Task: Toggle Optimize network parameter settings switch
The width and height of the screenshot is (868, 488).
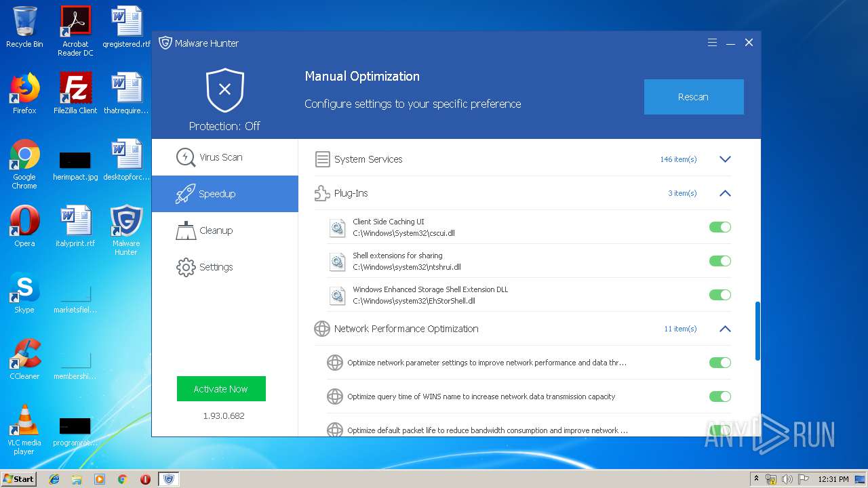Action: [720, 363]
